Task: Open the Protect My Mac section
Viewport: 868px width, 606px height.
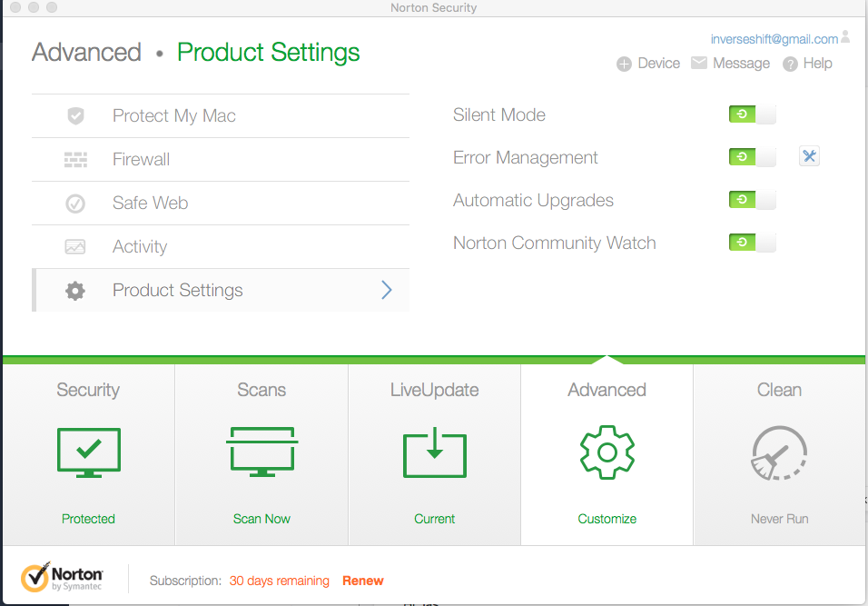Action: [173, 116]
